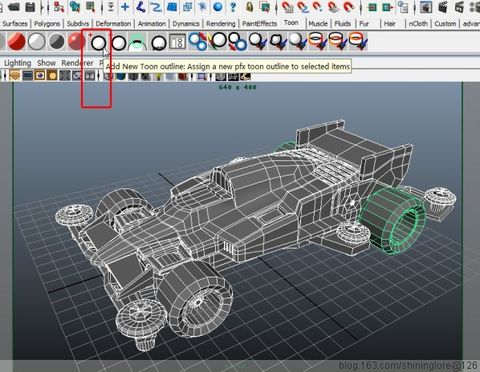Switch to the Hair shelf tab
Viewport: 480px width, 372px height.
tap(389, 24)
